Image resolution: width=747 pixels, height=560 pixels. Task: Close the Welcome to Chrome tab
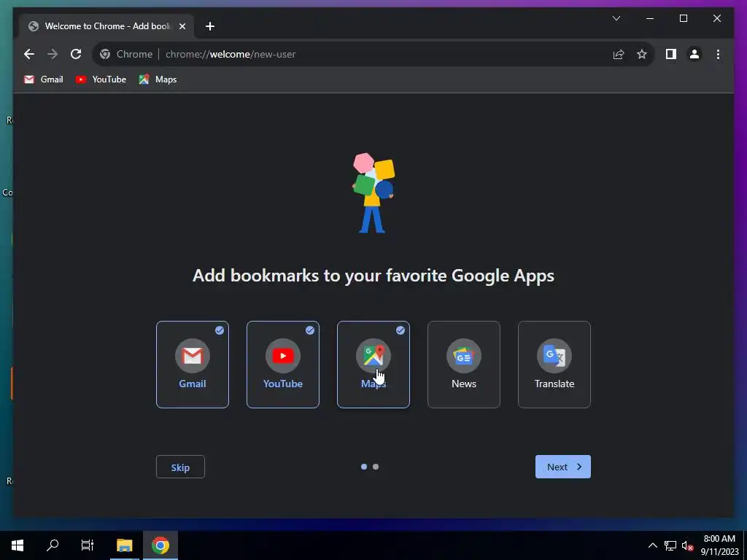182,26
